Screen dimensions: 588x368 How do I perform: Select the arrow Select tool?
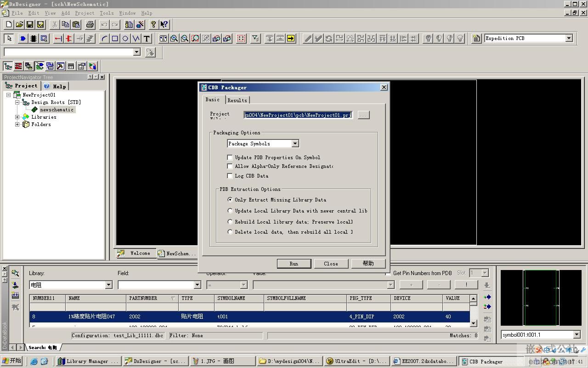[x=9, y=39]
